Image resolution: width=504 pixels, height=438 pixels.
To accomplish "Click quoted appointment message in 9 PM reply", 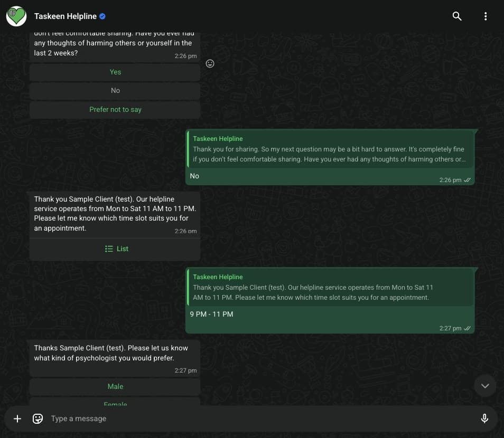I will (330, 288).
